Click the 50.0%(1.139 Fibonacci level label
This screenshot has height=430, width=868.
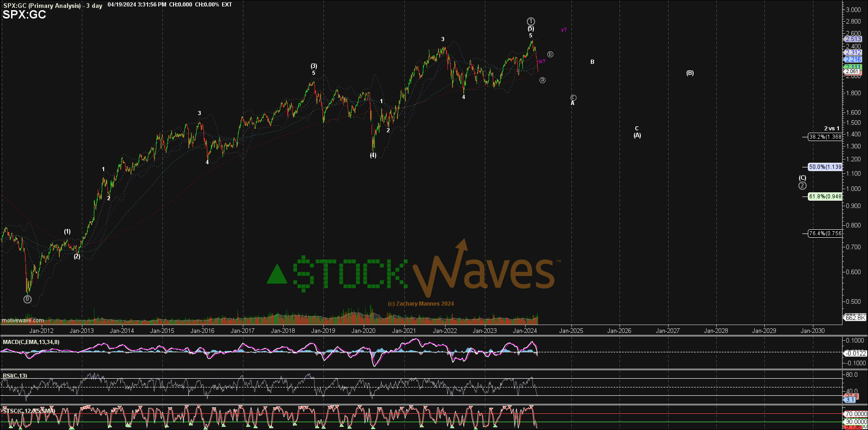[x=825, y=167]
